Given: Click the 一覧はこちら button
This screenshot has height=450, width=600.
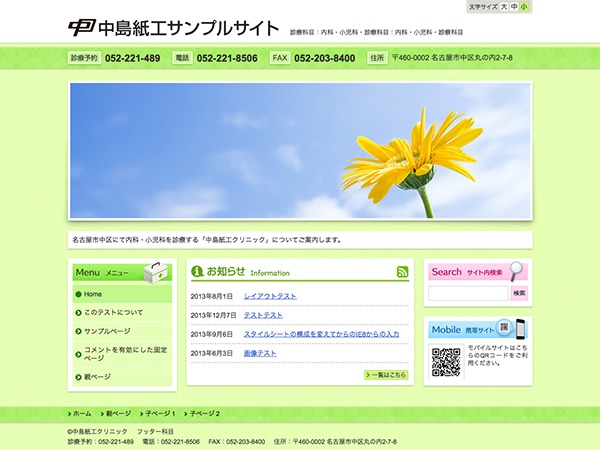Looking at the screenshot, I should [386, 375].
